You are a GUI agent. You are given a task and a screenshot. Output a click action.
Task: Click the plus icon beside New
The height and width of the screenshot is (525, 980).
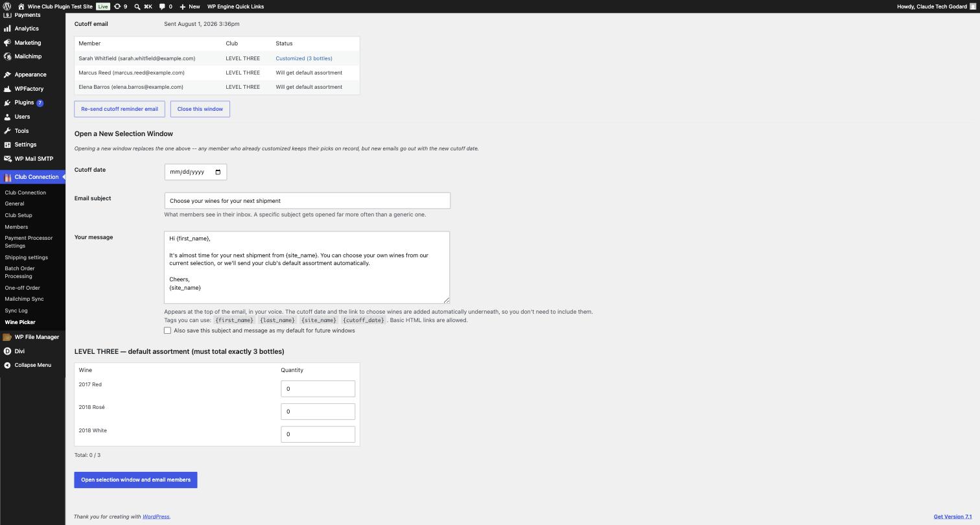click(182, 6)
